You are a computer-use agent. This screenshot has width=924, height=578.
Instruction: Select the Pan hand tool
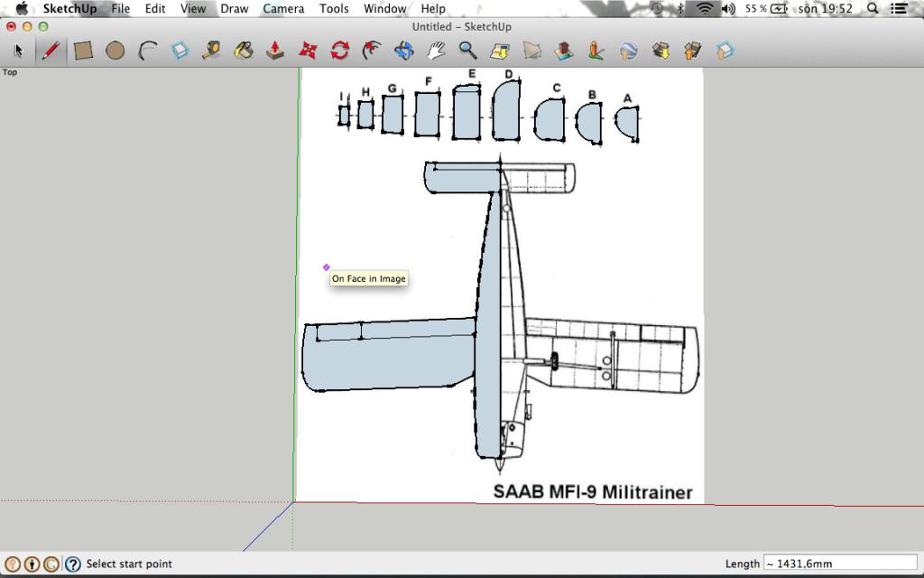pyautogui.click(x=436, y=51)
